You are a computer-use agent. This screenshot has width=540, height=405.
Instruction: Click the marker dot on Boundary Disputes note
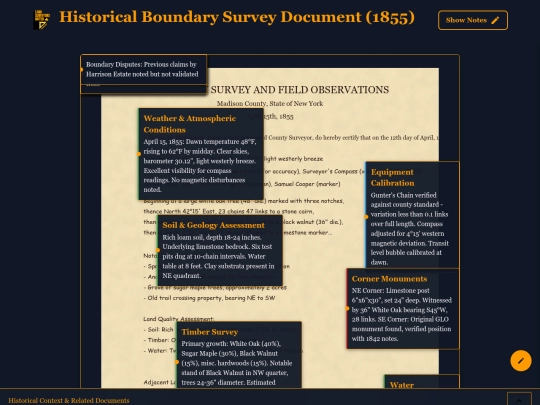click(x=81, y=70)
